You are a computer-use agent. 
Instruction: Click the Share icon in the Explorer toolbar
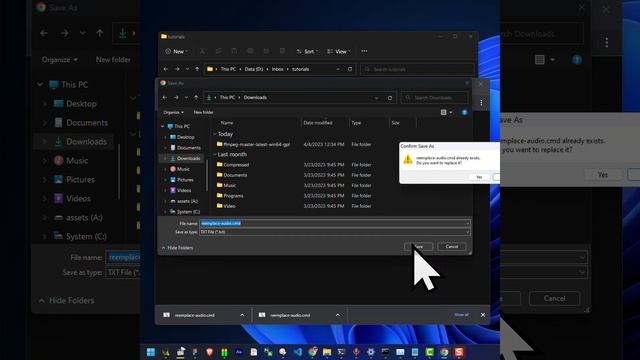266,51
